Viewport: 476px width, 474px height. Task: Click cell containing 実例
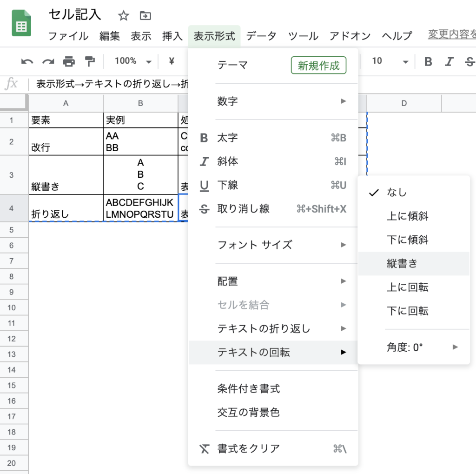tap(140, 120)
